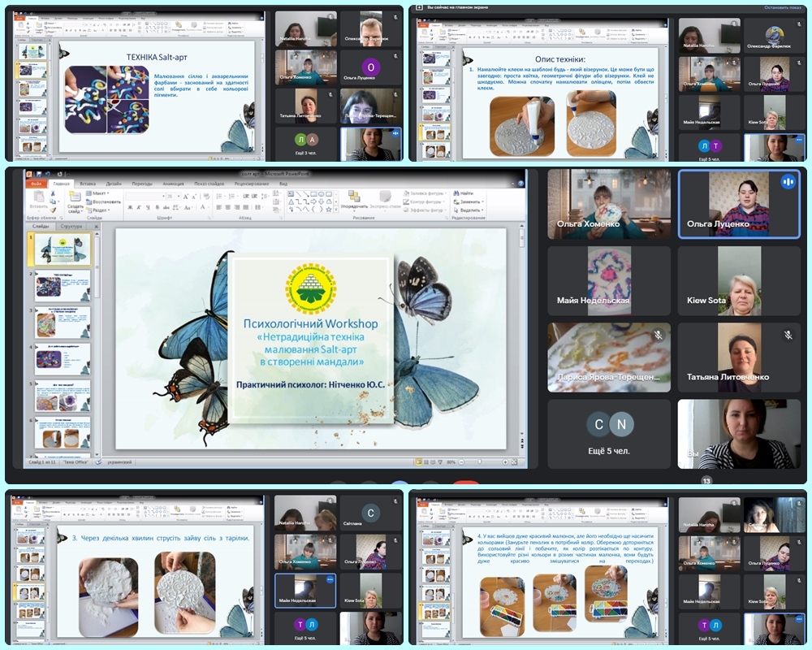
Task: Click zoom in plus in large center PowerPoint
Action: coord(505,461)
